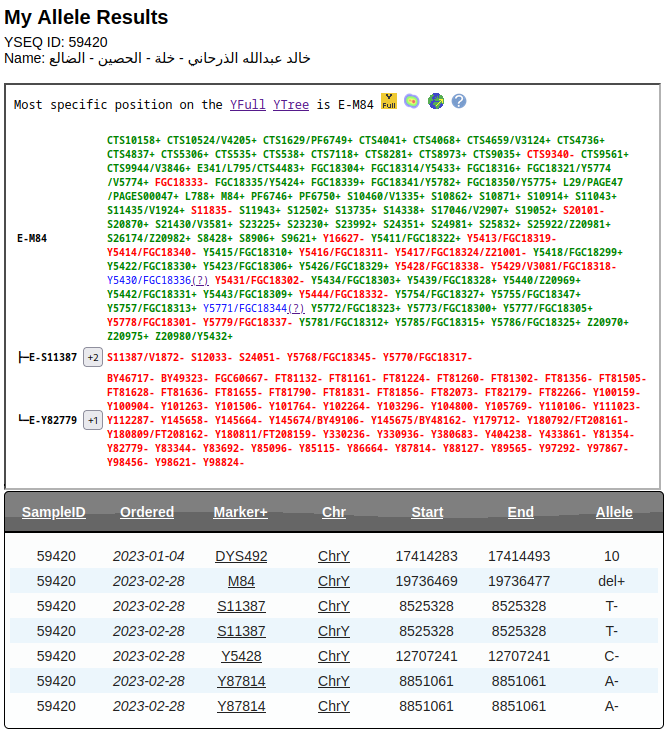Viewport: 667px width, 737px height.
Task: Click end value 17414493
Action: 519,556
